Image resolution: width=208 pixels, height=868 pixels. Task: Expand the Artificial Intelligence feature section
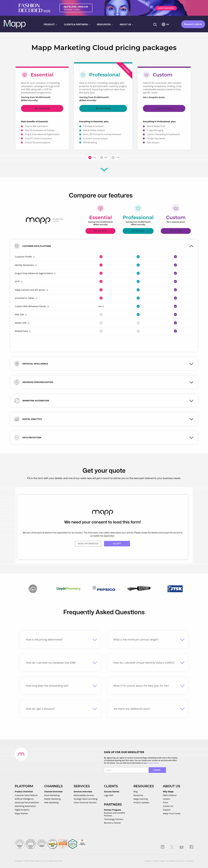191,364
